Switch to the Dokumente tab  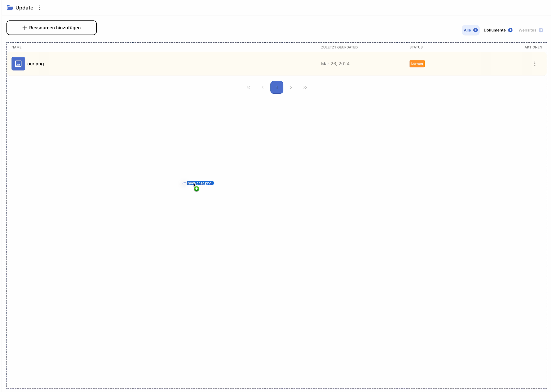point(497,30)
